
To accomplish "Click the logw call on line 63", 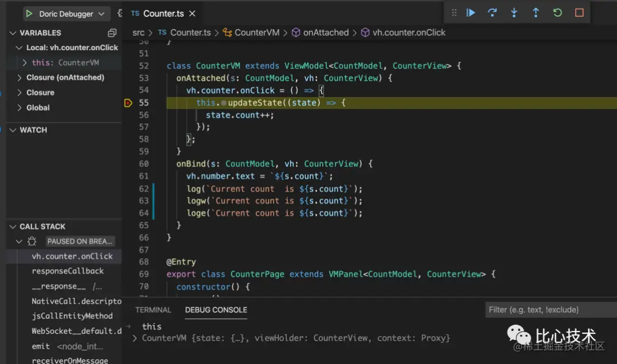I will pos(196,201).
